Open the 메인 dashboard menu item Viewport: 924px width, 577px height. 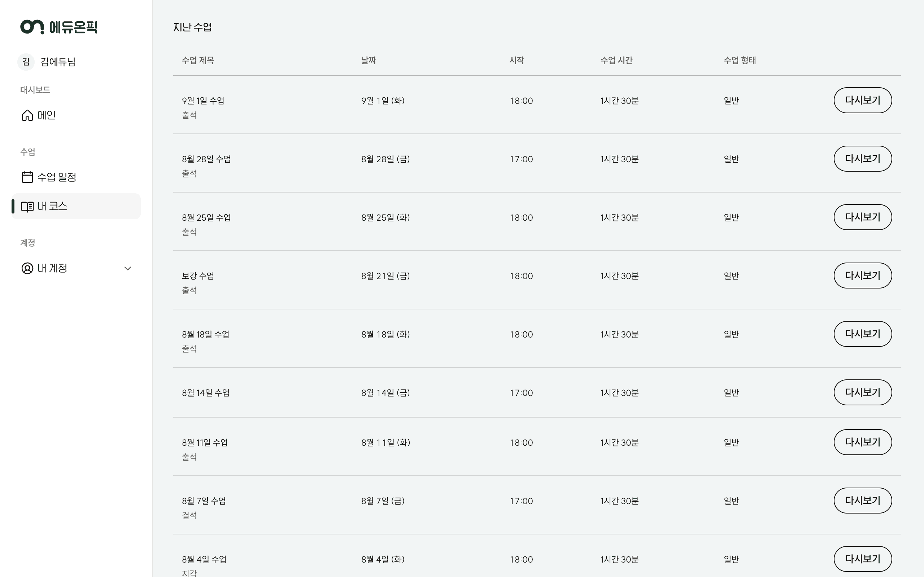76,115
